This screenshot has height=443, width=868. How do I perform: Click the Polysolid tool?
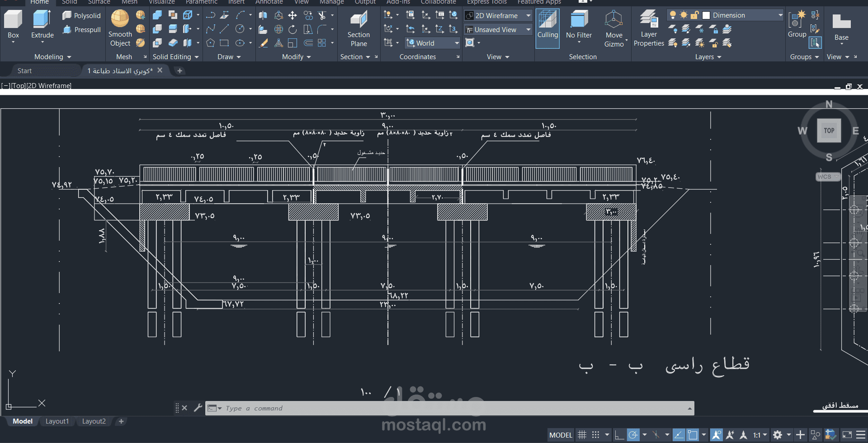[82, 16]
